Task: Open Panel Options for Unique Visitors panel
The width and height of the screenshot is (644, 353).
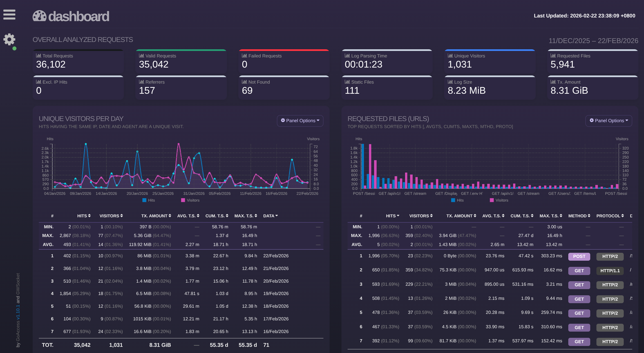Action: click(300, 121)
